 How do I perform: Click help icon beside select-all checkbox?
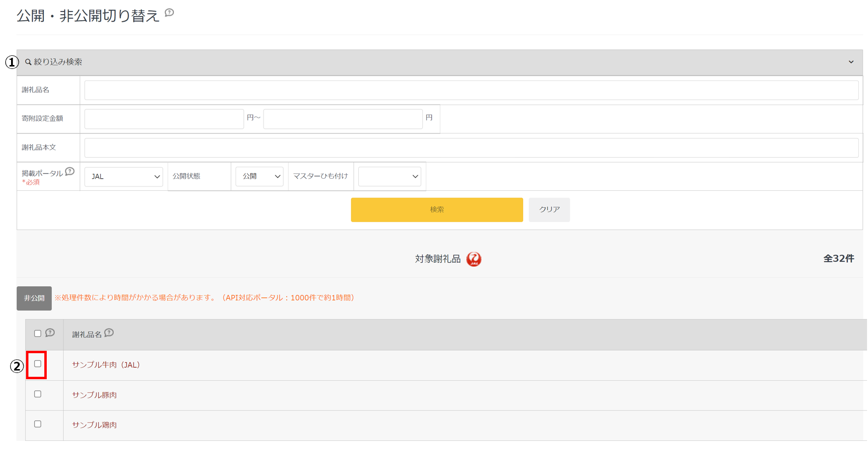(50, 333)
